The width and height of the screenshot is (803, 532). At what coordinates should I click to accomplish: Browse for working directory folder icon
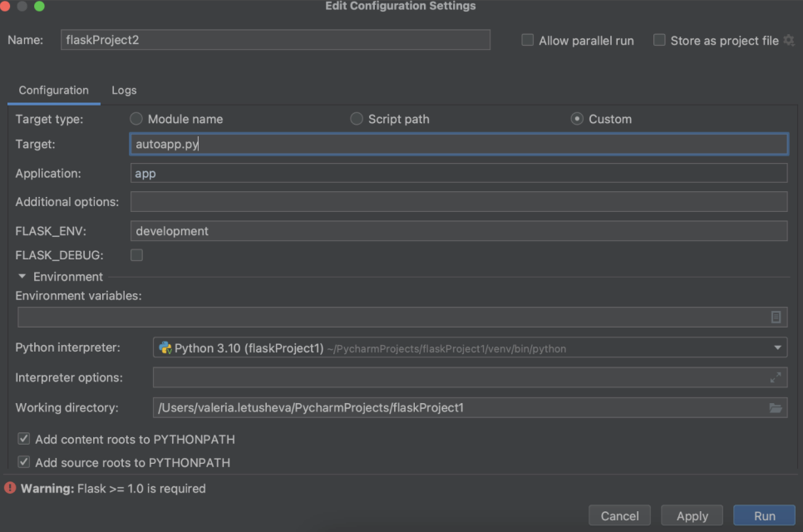(776, 407)
